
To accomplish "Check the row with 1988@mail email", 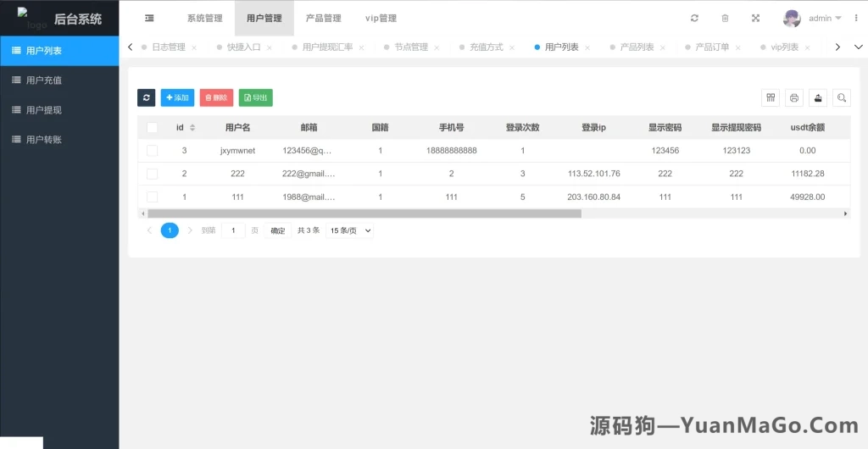I will click(x=153, y=197).
